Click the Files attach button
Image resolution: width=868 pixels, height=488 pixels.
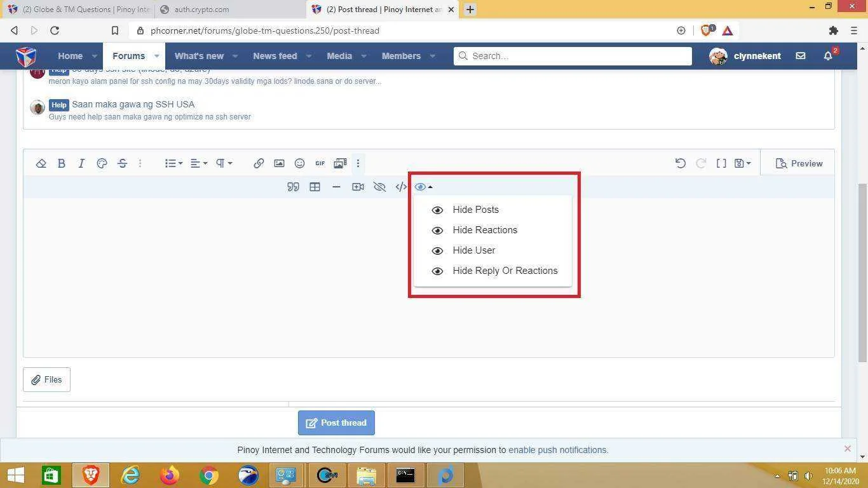(46, 379)
